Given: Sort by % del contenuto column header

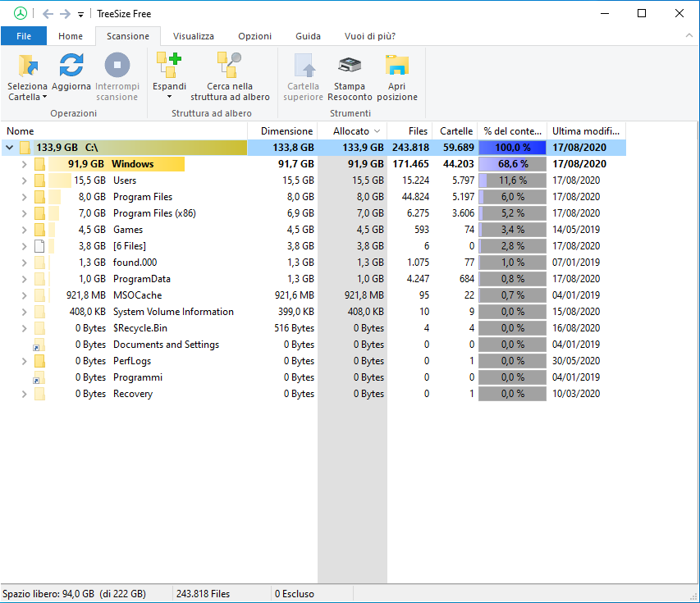Looking at the screenshot, I should point(513,131).
